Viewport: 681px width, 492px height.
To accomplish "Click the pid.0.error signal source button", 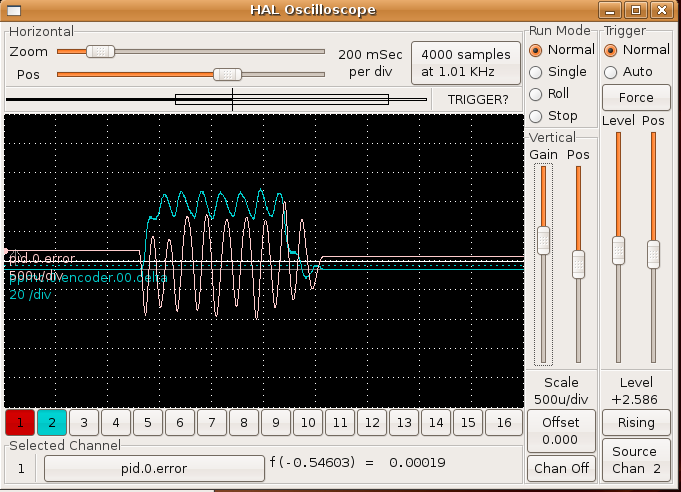I will click(154, 469).
